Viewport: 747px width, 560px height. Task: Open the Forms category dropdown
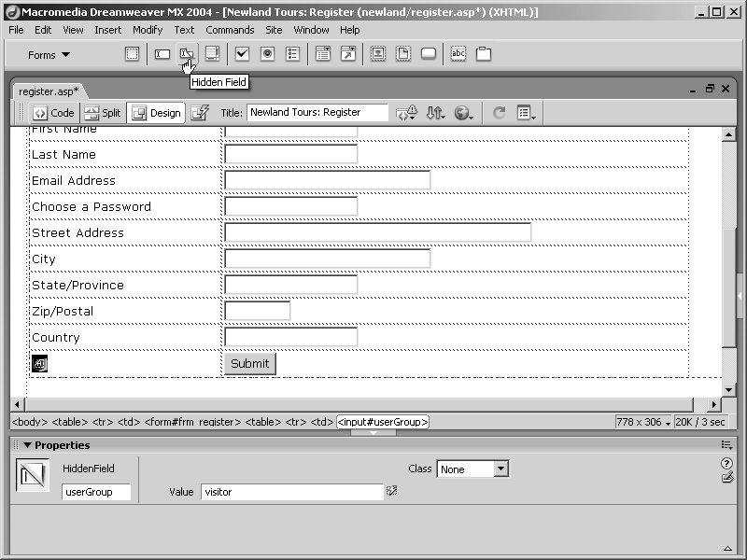(x=49, y=55)
